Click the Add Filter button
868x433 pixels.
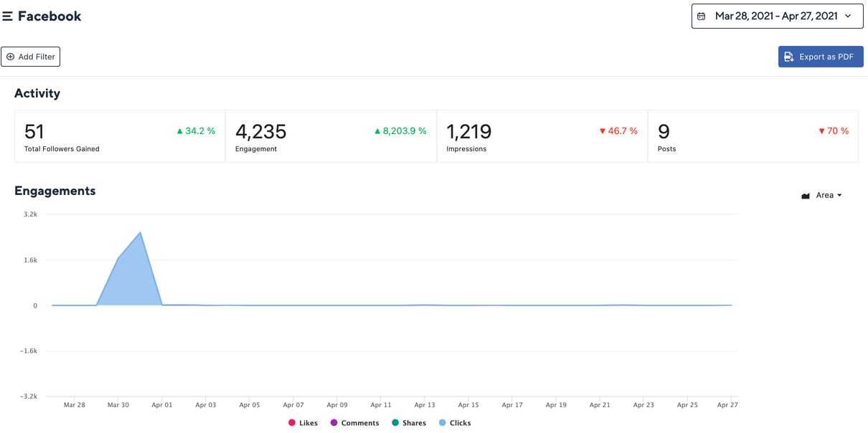pyautogui.click(x=30, y=56)
